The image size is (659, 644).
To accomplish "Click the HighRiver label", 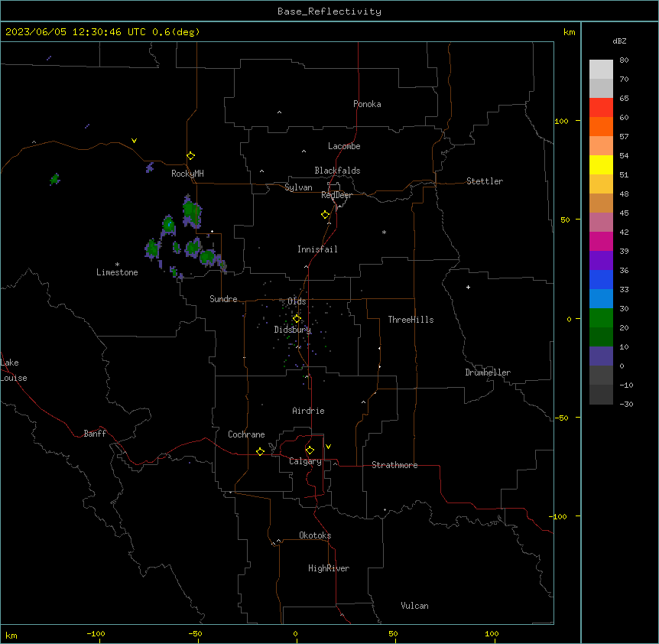I will tap(329, 568).
